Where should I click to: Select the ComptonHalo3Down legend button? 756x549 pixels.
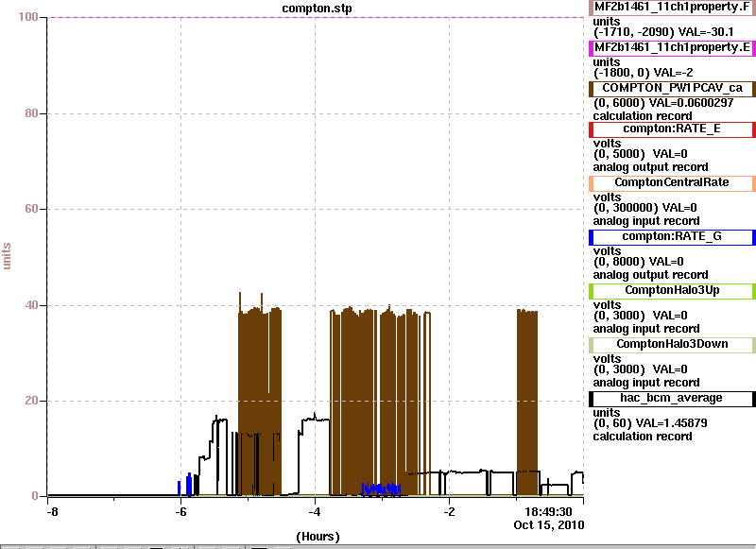tap(672, 345)
